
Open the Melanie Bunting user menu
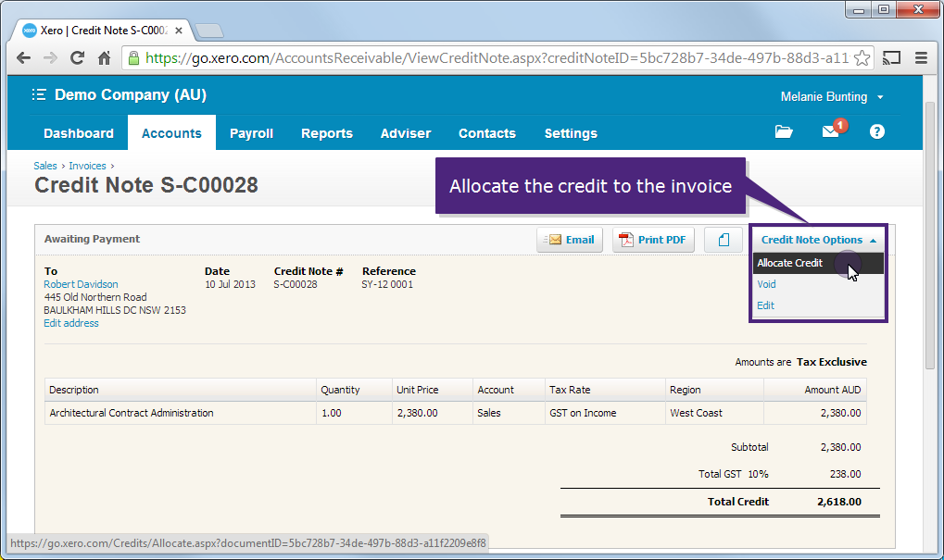point(824,95)
